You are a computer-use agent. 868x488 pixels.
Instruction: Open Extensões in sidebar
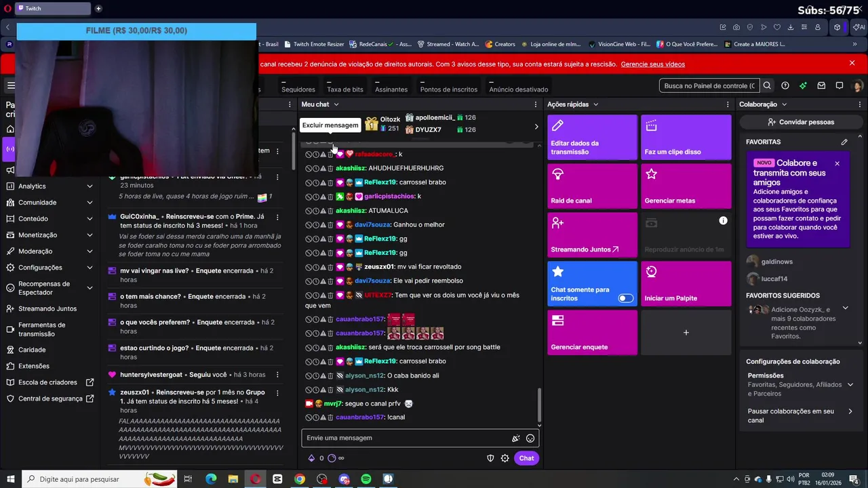[34, 366]
